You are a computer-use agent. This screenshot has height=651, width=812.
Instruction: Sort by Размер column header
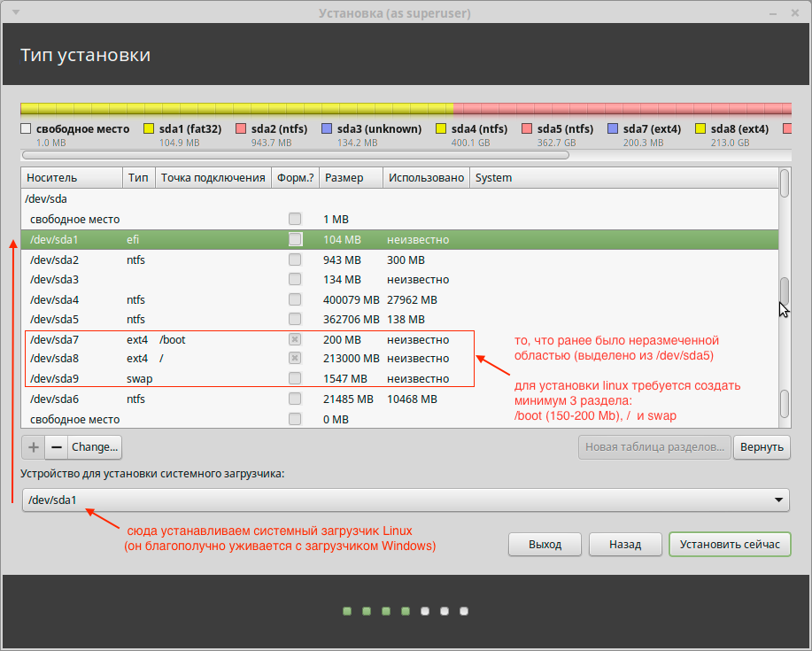352,178
